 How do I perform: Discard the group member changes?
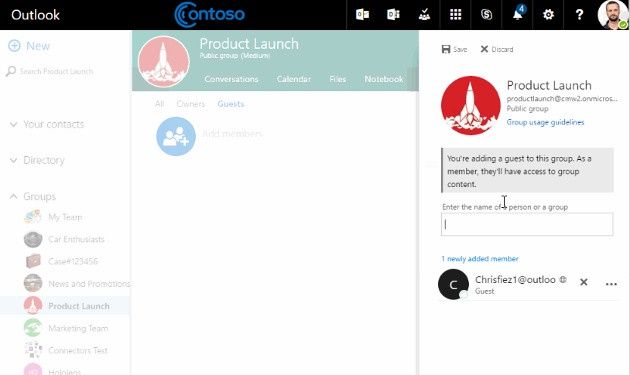click(x=497, y=49)
